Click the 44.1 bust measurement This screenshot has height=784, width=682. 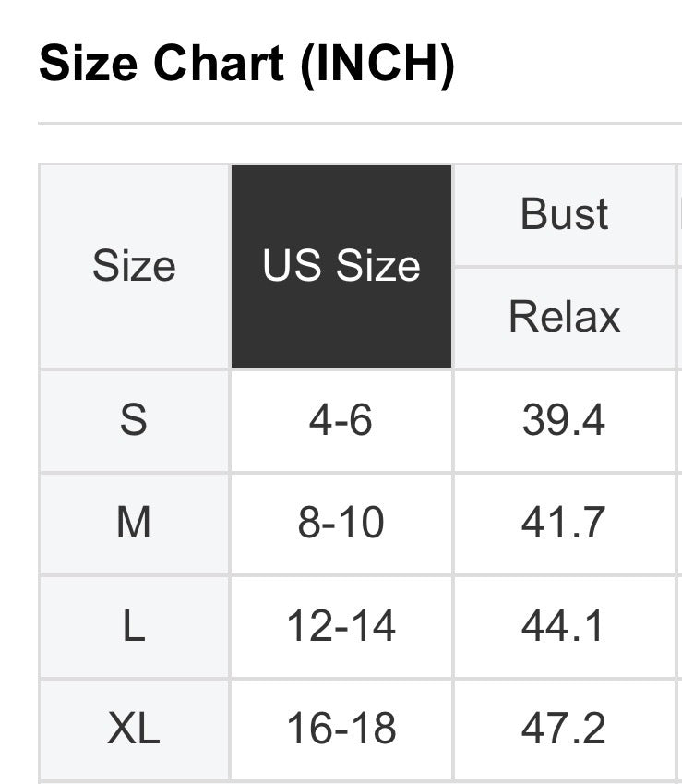564,626
